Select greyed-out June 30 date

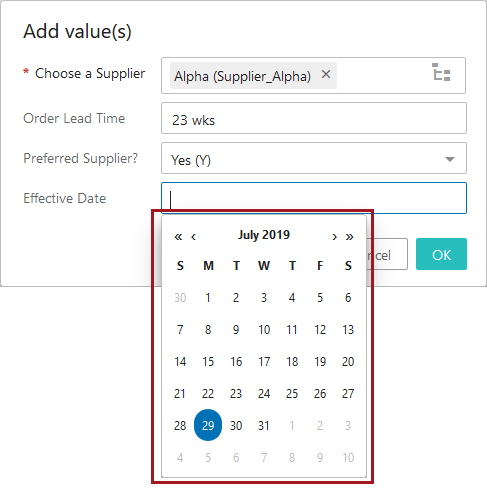pos(180,297)
